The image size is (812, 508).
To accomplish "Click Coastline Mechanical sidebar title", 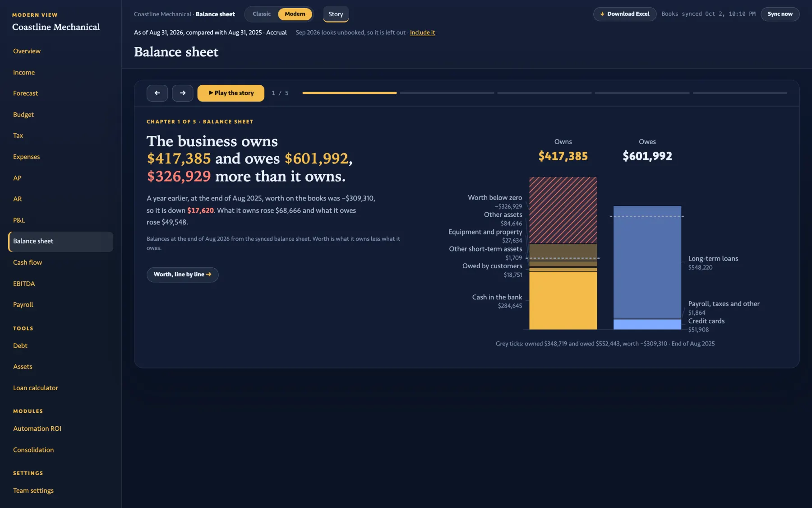I will [x=56, y=27].
